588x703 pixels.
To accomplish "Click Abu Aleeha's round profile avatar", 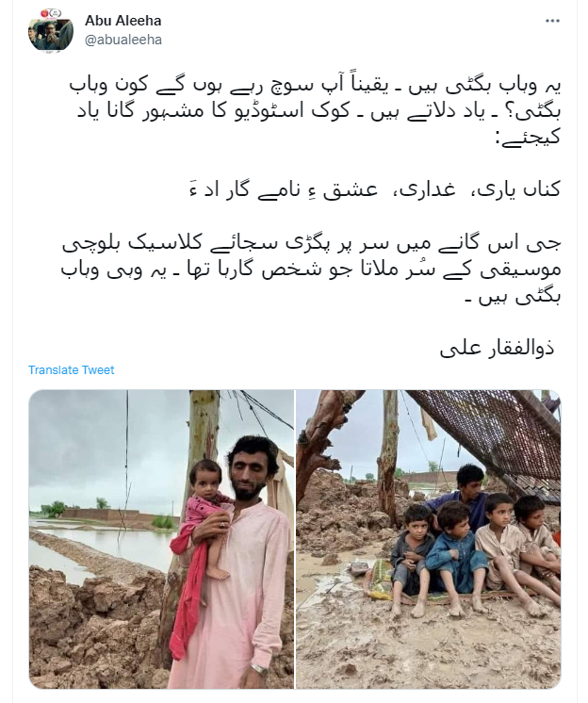I will pyautogui.click(x=51, y=30).
